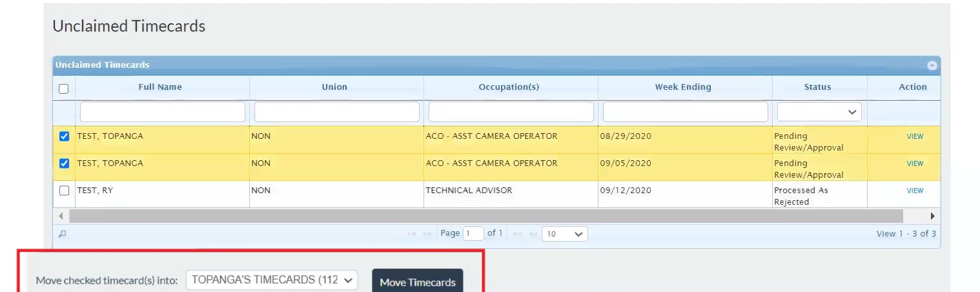Go to next page pager icon
The width and height of the screenshot is (980, 292).
(516, 234)
